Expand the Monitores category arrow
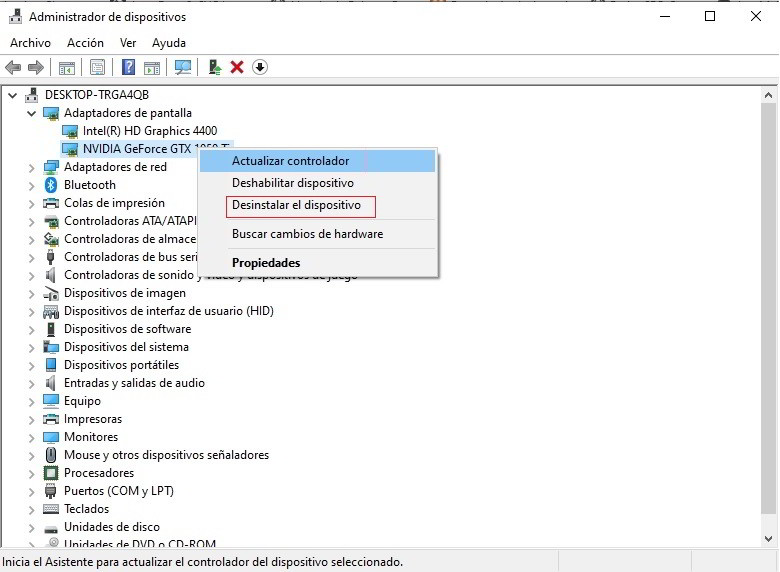 click(32, 437)
